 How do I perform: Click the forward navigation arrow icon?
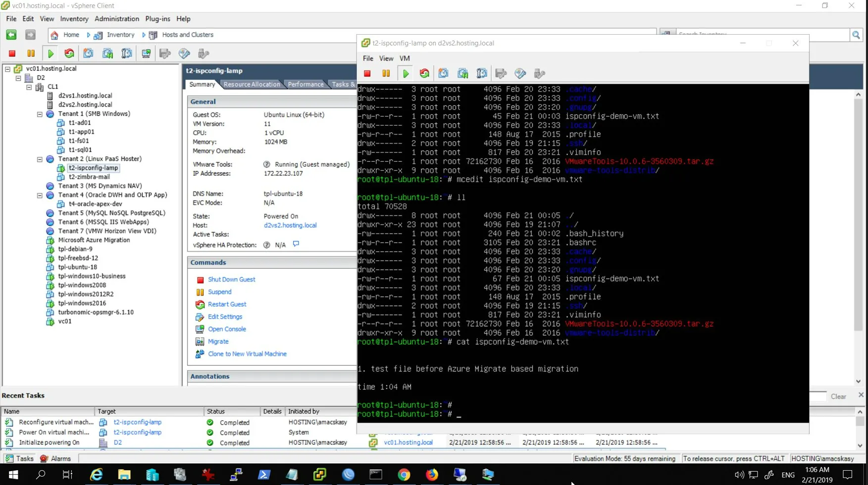[x=30, y=35]
